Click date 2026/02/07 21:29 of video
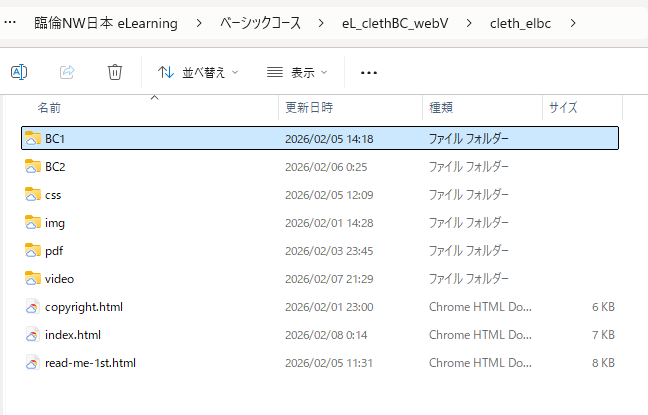The image size is (648, 415). 329,279
